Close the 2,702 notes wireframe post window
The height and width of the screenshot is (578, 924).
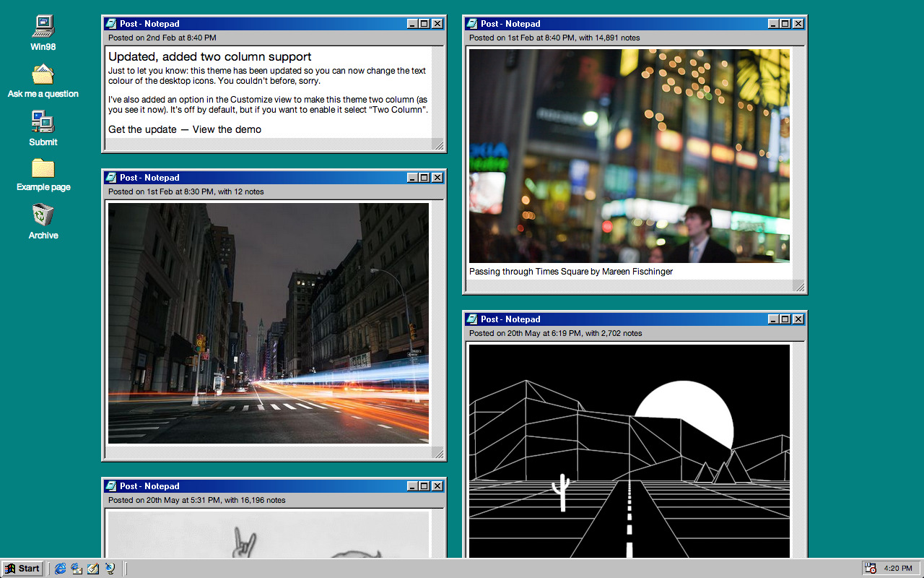(x=798, y=319)
